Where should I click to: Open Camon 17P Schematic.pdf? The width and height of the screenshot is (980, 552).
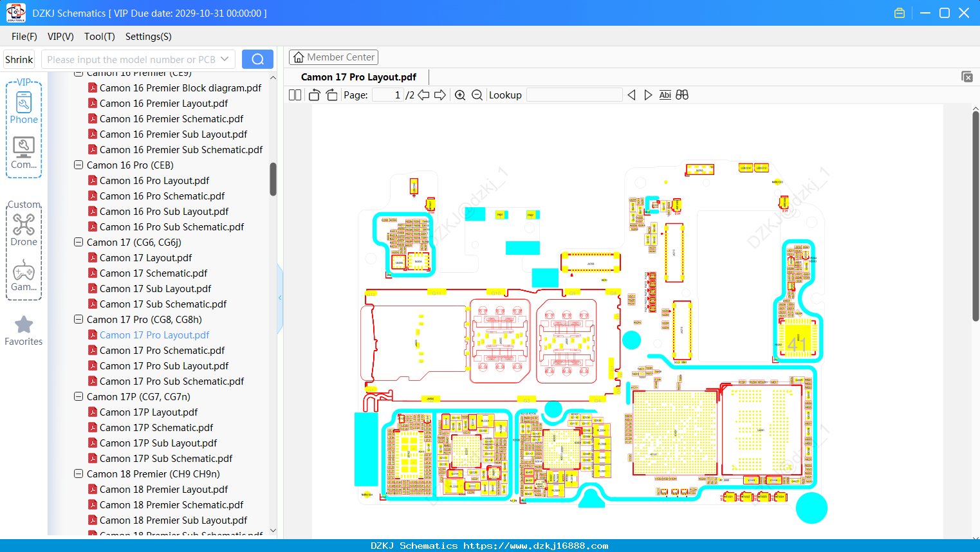[x=156, y=428]
